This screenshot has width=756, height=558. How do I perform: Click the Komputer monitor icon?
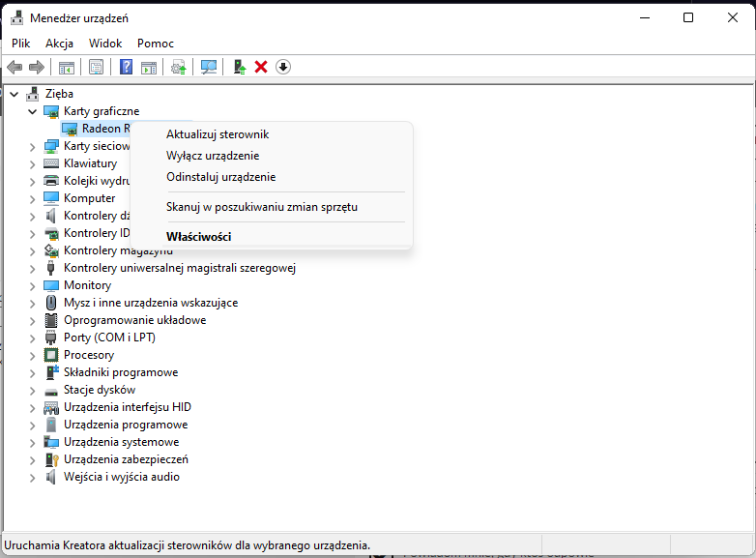point(51,198)
